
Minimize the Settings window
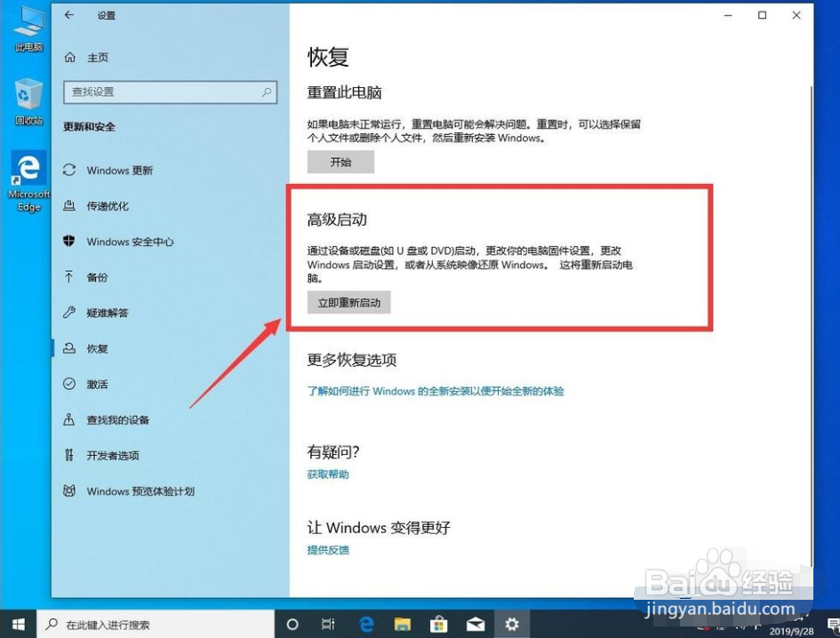(727, 15)
